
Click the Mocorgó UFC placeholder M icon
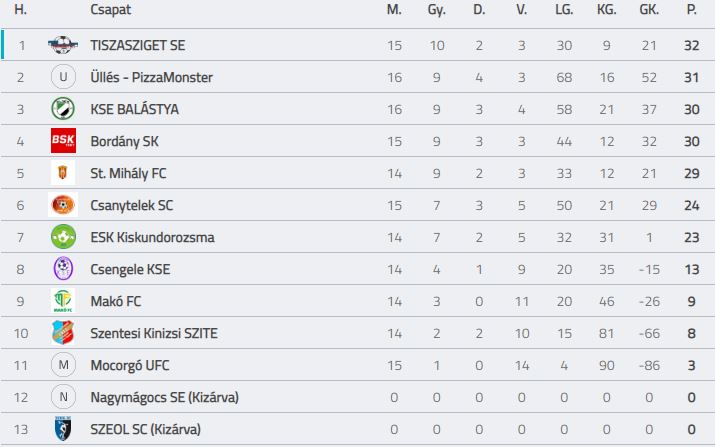[x=63, y=365]
